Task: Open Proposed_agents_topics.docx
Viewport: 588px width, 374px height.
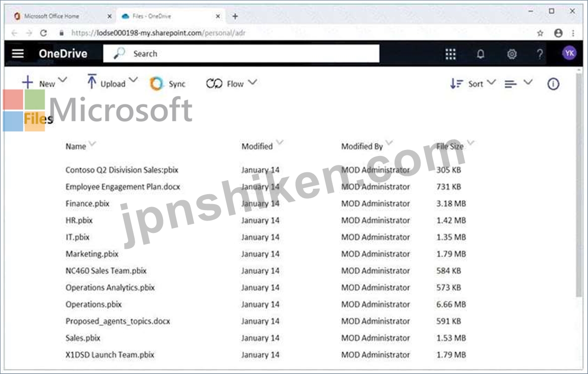Action: click(118, 321)
